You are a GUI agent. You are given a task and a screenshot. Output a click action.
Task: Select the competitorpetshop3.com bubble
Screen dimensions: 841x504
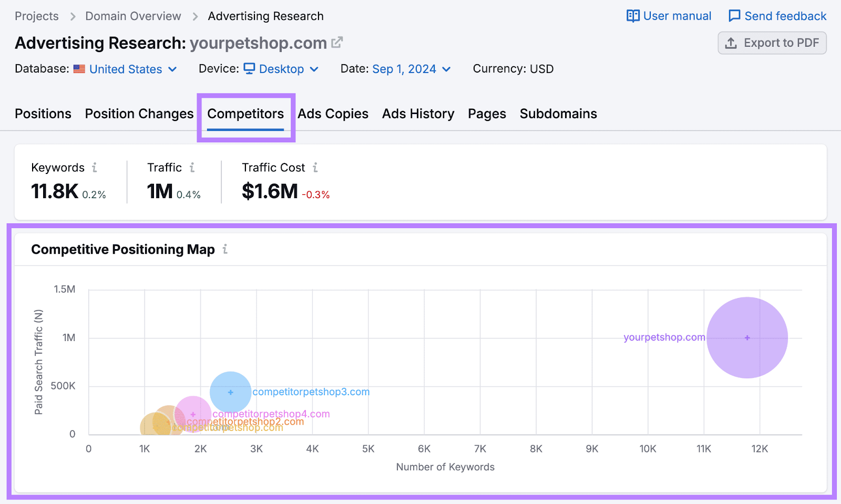click(230, 392)
